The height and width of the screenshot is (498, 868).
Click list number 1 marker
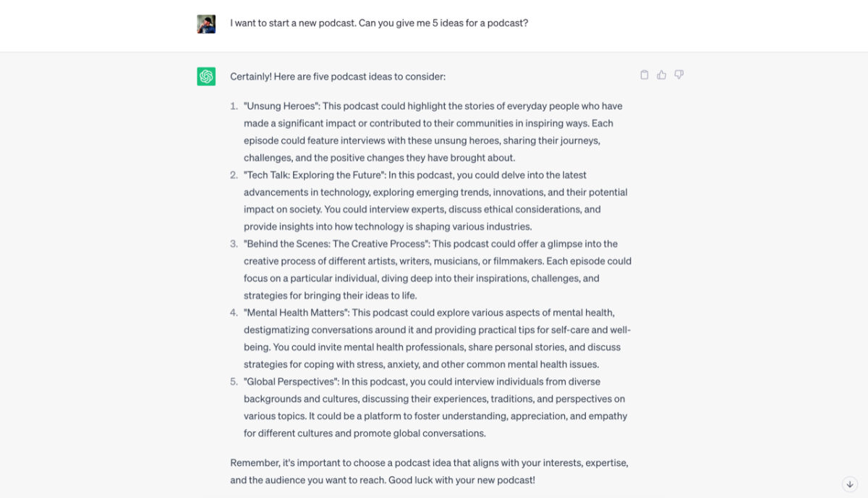coord(234,106)
